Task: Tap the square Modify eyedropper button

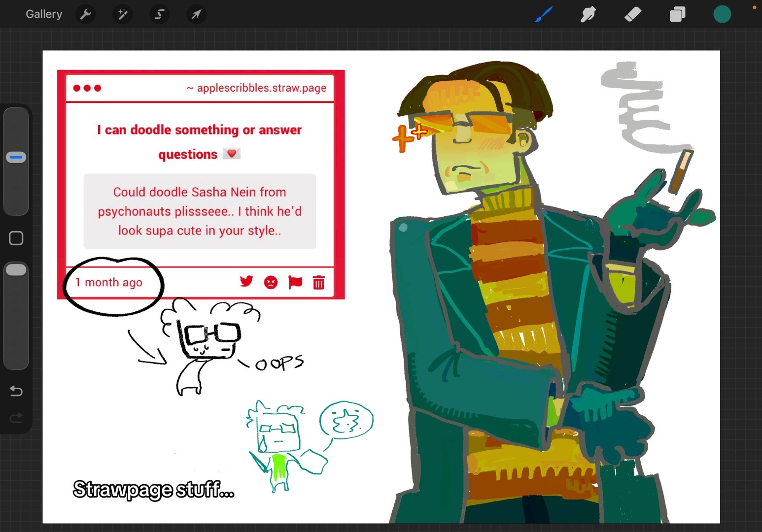Action: click(x=16, y=238)
